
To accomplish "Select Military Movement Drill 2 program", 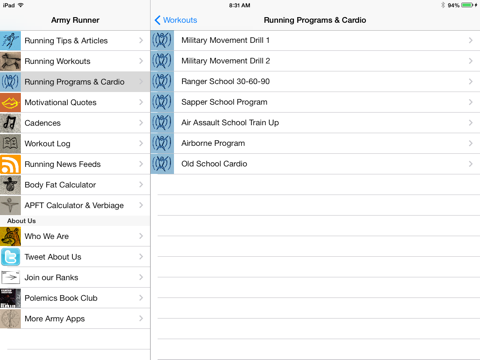I will point(315,61).
